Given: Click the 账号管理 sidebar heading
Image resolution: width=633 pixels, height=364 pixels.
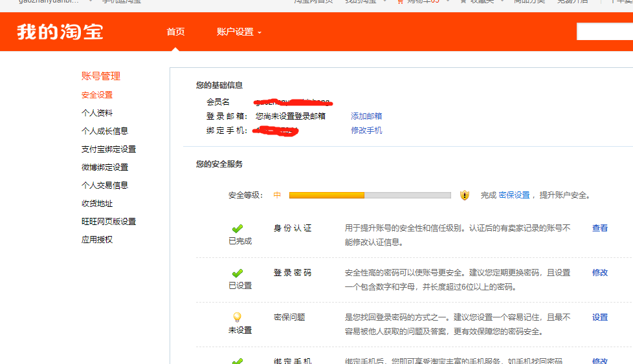Looking at the screenshot, I should click(101, 76).
